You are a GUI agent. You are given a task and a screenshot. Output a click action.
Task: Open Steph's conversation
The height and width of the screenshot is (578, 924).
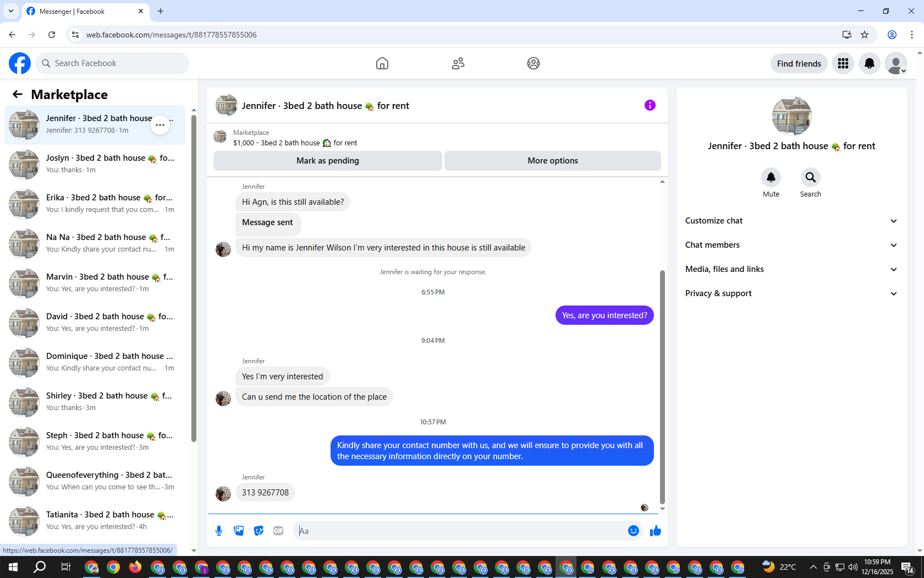coord(95,441)
